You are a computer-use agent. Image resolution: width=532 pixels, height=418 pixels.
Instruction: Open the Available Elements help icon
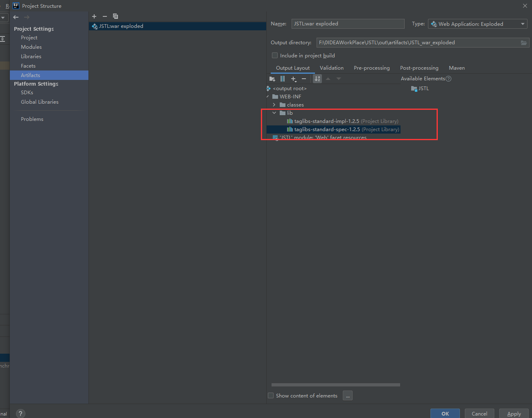point(448,79)
